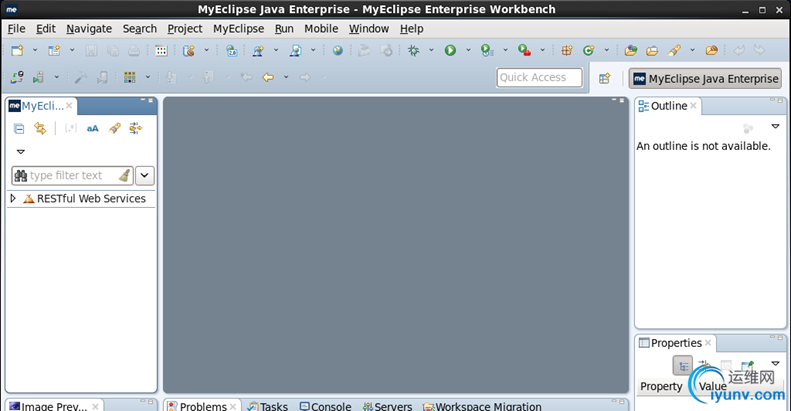
Task: Click the Quick Access search field
Action: (x=539, y=77)
